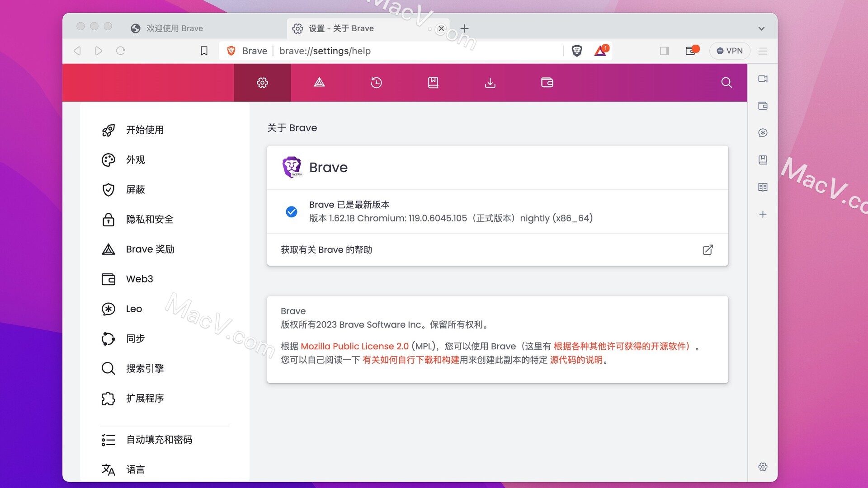868x488 pixels.
Task: Go forward to next page
Action: [x=99, y=51]
